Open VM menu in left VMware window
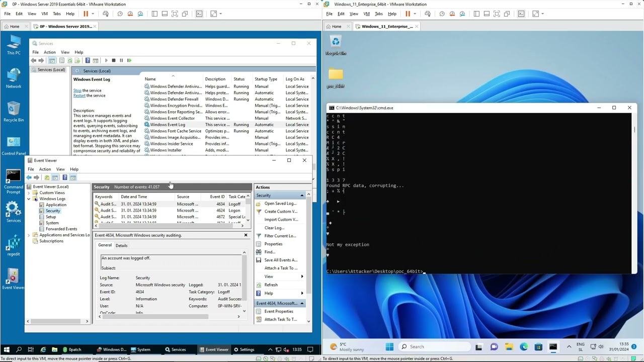 point(44,14)
